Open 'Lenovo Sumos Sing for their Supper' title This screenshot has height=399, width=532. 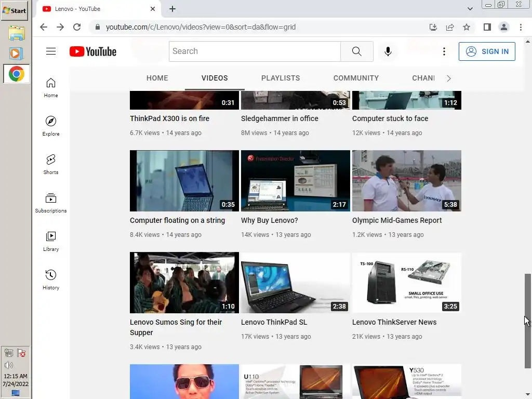point(176,327)
